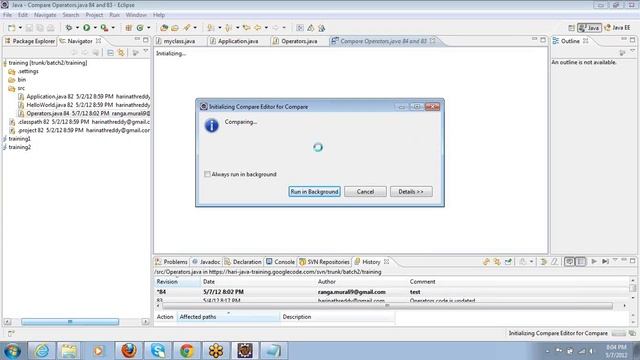640x360 pixels.
Task: Click the Last Edit Location toolbar icon
Action: [247, 28]
